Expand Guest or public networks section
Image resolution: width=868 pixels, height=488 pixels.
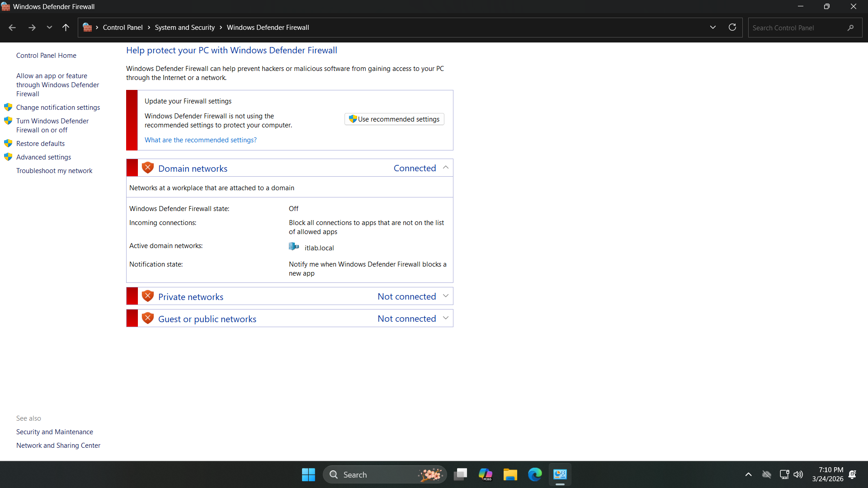click(446, 318)
